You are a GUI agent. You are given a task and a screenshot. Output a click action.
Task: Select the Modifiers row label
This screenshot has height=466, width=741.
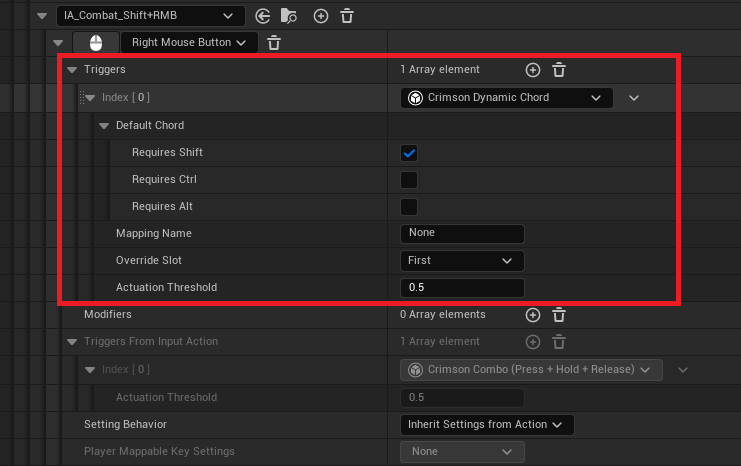[108, 314]
